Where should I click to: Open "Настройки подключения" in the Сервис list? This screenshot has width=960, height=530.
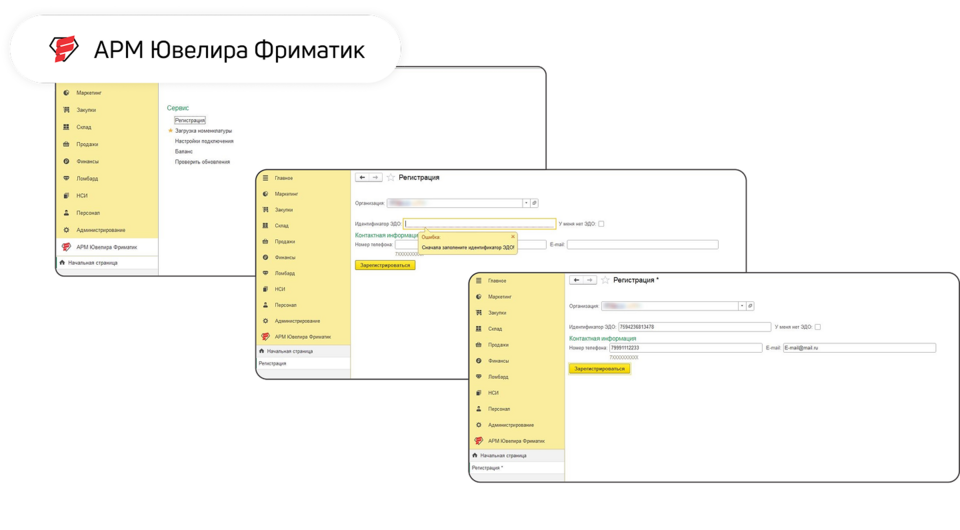[x=203, y=141]
